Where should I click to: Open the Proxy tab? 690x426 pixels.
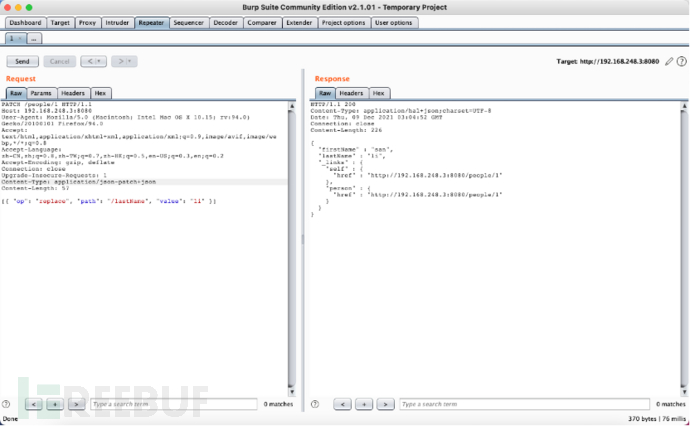coord(87,23)
